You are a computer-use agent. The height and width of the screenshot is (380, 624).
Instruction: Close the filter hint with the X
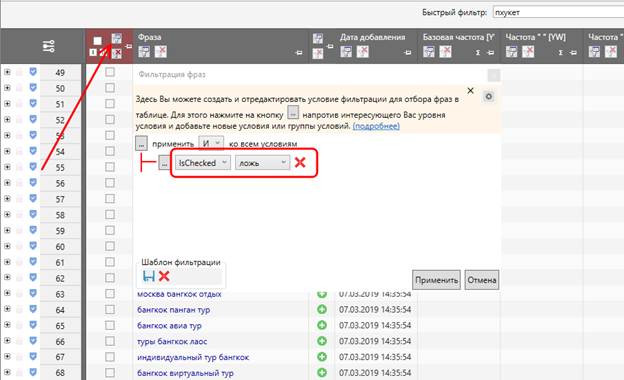coord(470,90)
